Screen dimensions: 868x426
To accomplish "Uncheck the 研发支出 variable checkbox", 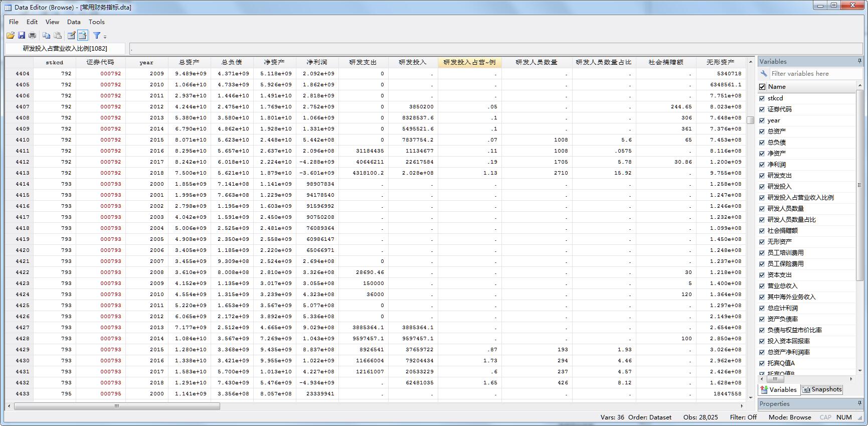I will pyautogui.click(x=762, y=176).
